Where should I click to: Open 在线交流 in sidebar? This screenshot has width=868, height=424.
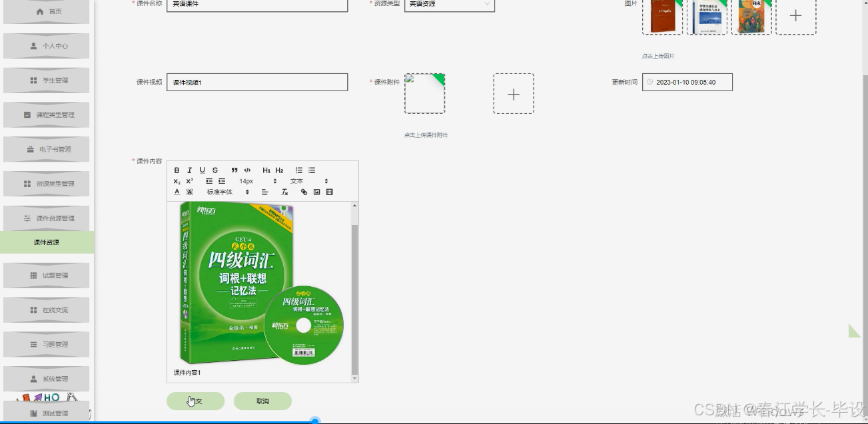(x=47, y=310)
